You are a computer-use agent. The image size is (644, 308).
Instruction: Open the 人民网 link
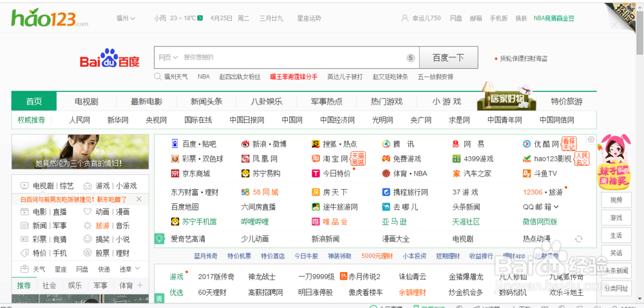pos(79,120)
